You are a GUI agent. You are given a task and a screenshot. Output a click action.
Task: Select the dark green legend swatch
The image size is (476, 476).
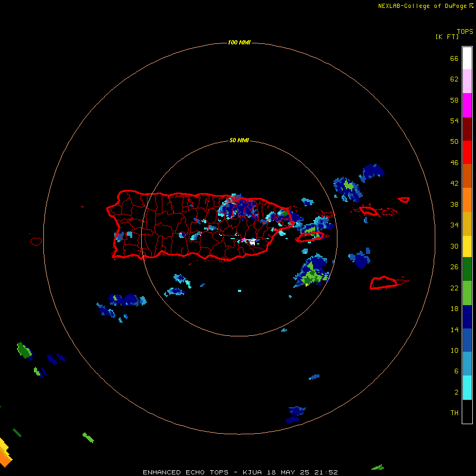(x=467, y=269)
